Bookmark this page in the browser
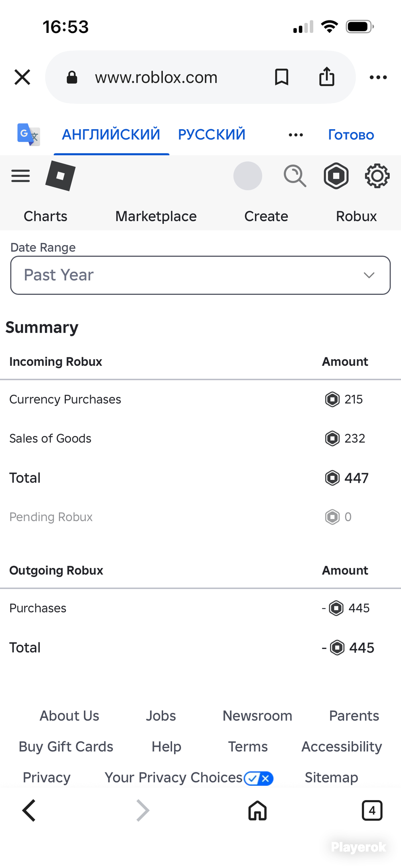The image size is (401, 868). [282, 77]
